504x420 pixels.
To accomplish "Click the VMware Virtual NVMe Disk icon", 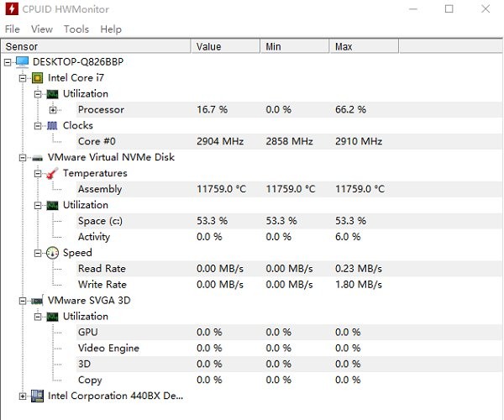I will pos(37,157).
